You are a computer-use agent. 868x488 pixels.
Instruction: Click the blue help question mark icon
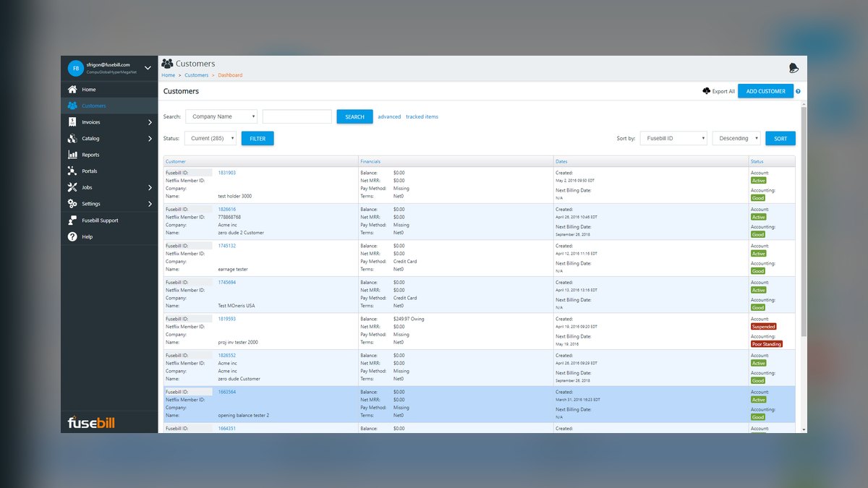799,92
